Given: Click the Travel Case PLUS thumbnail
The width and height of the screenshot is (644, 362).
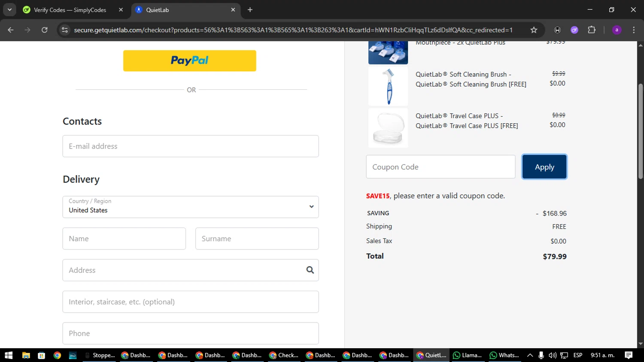Looking at the screenshot, I should [388, 128].
